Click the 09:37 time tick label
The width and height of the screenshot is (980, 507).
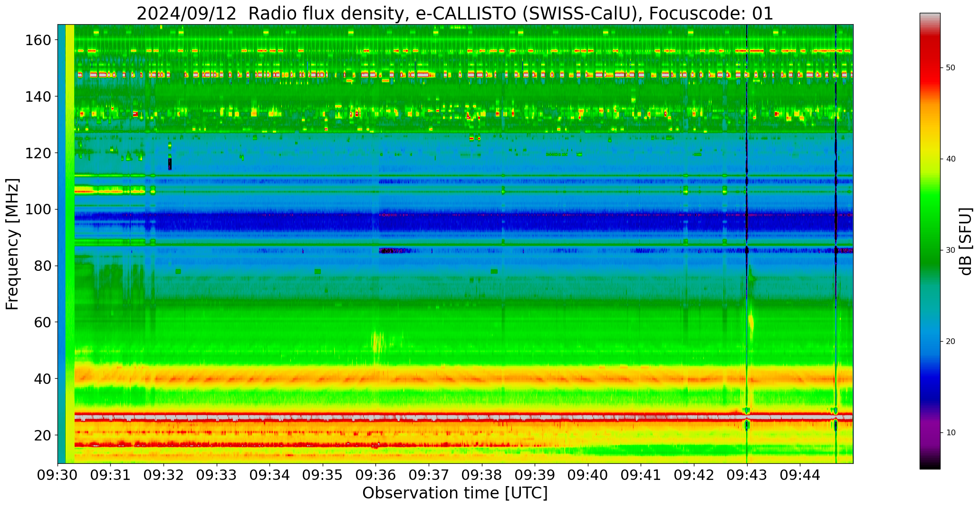429,474
